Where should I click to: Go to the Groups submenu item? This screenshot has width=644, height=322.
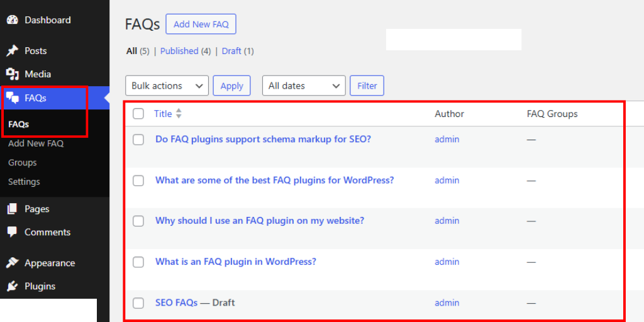22,163
